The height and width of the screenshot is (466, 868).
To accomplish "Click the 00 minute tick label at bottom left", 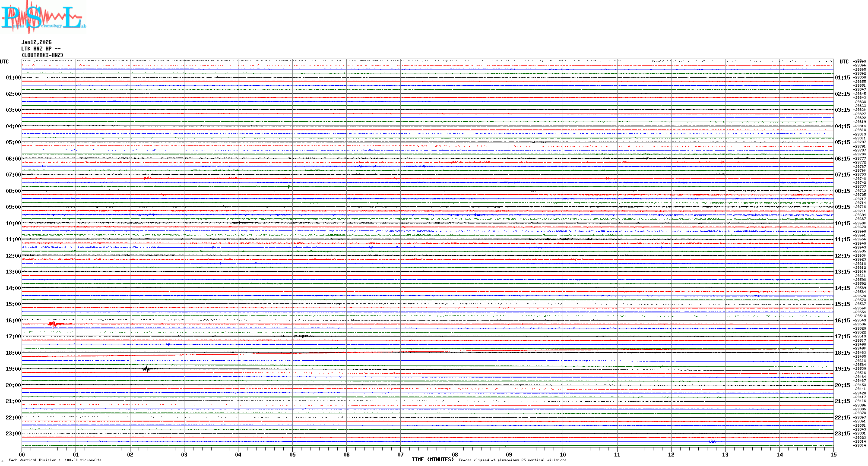I will point(22,454).
